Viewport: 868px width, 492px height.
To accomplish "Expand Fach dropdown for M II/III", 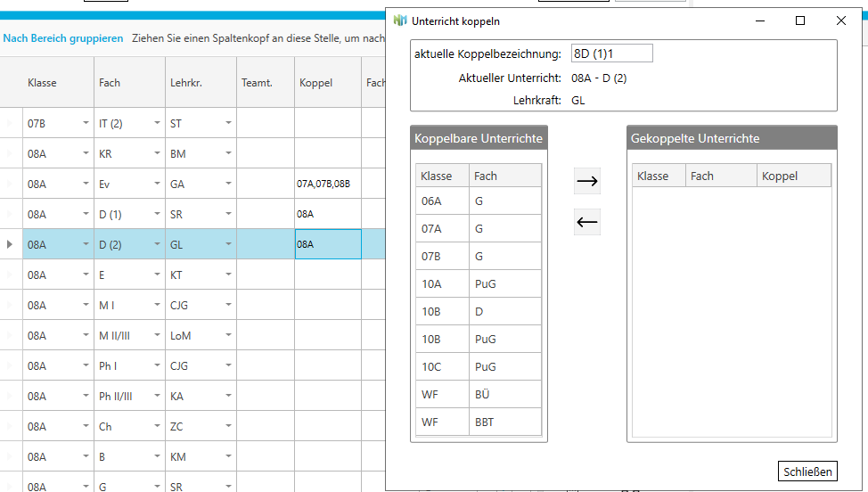I will coord(157,336).
